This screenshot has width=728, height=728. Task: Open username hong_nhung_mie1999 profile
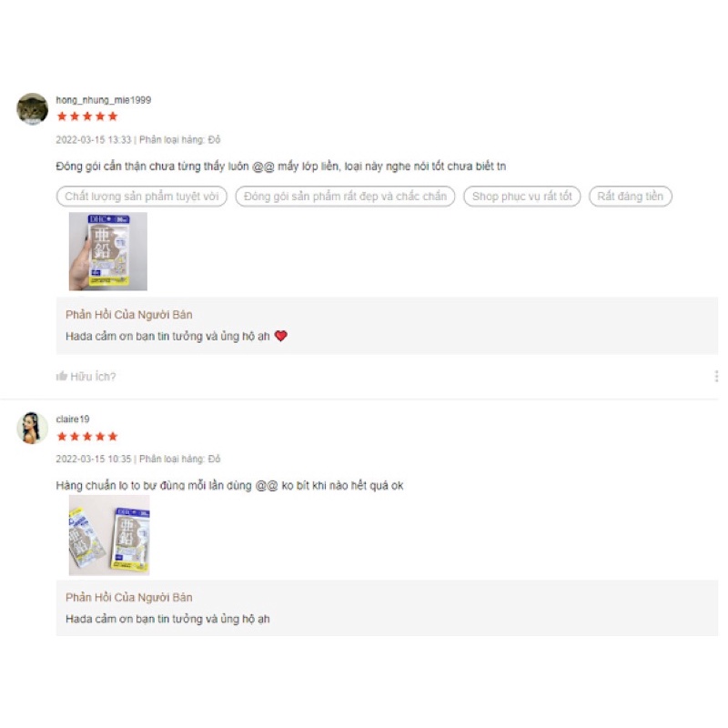coord(104,100)
